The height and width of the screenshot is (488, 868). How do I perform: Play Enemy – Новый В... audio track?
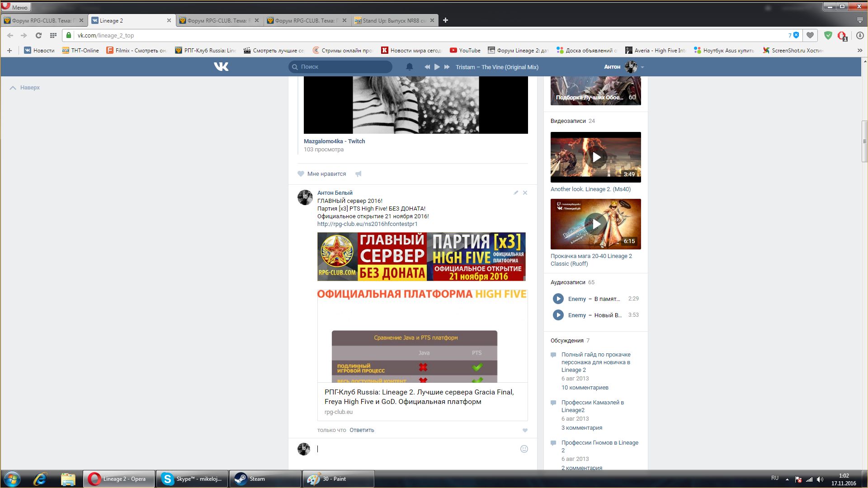tap(558, 315)
